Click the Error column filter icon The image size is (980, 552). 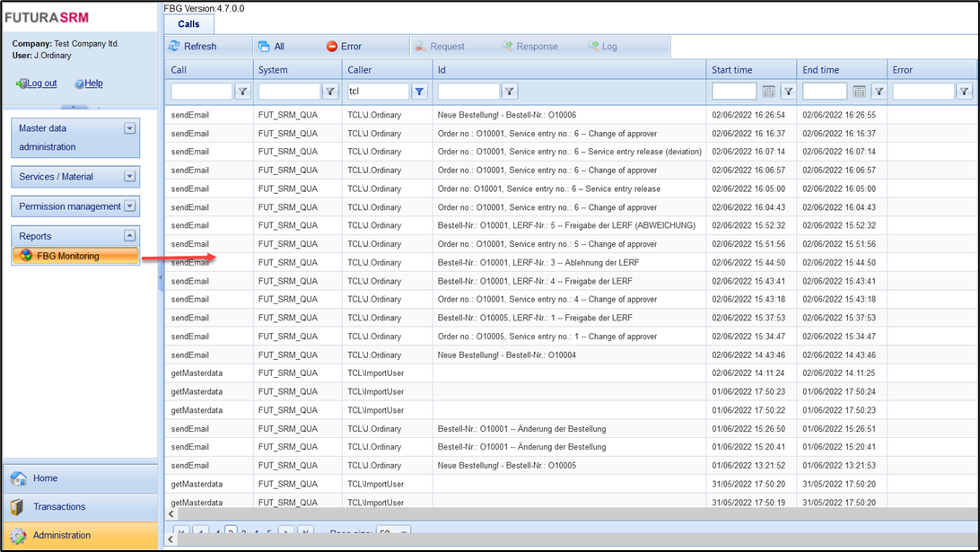click(964, 92)
